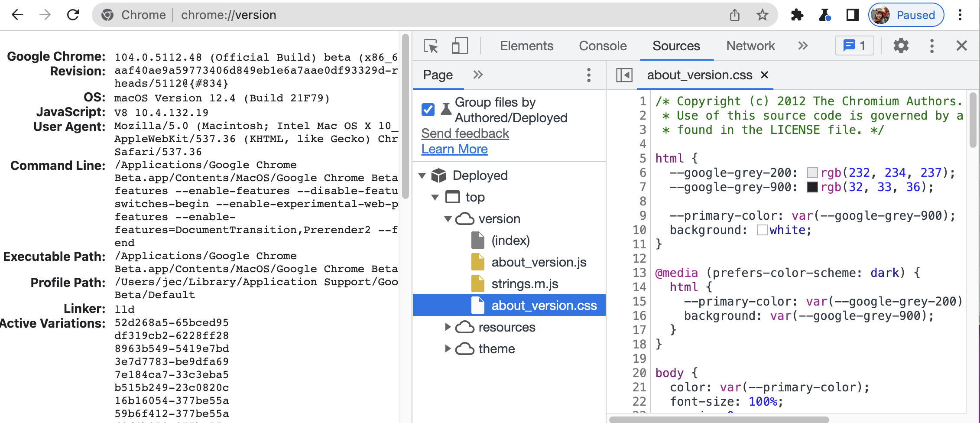Share this page from address bar
The height and width of the screenshot is (423, 980).
734,15
